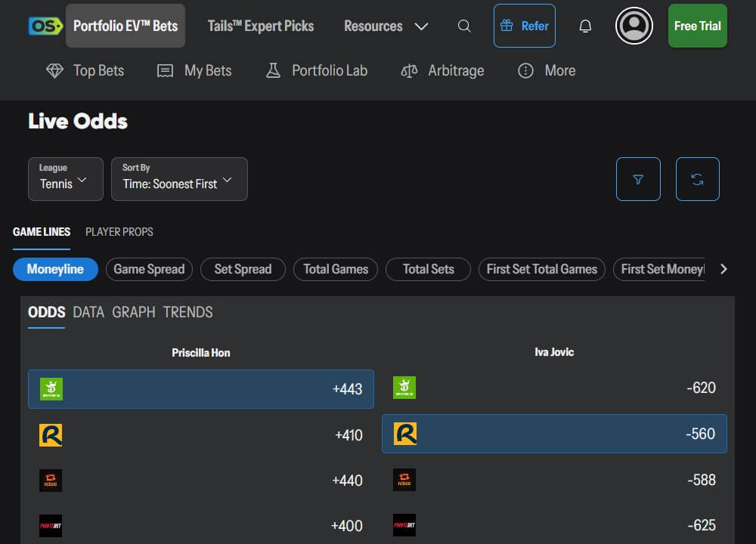Open Arbitrage with scales icon
Image resolution: width=756 pixels, height=544 pixels.
pyautogui.click(x=442, y=71)
